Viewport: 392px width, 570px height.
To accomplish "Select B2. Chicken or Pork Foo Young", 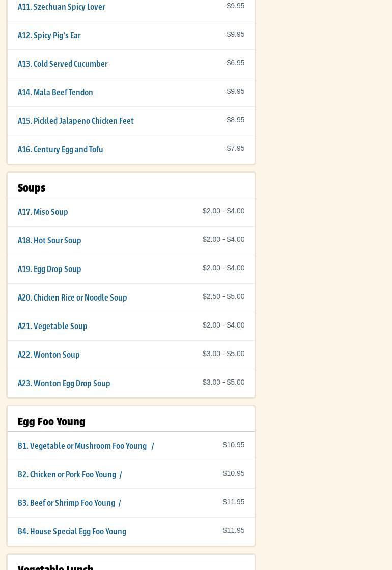I will point(67,475).
